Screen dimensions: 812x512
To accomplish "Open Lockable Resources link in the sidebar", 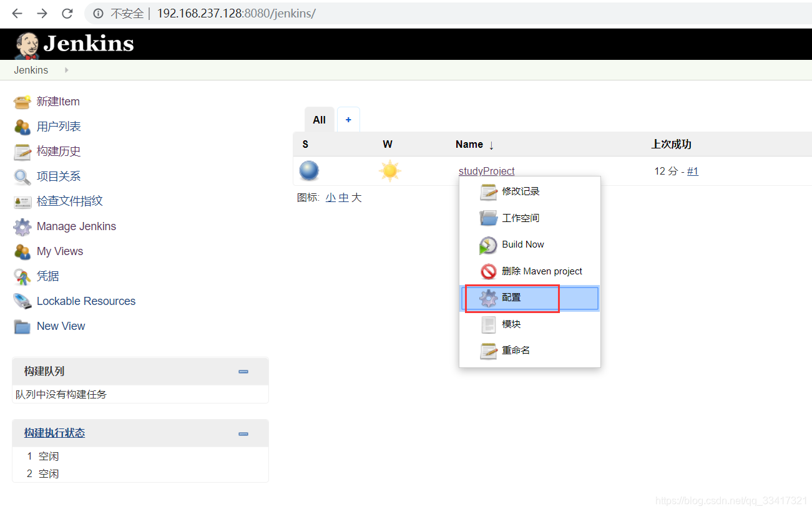I will (86, 301).
